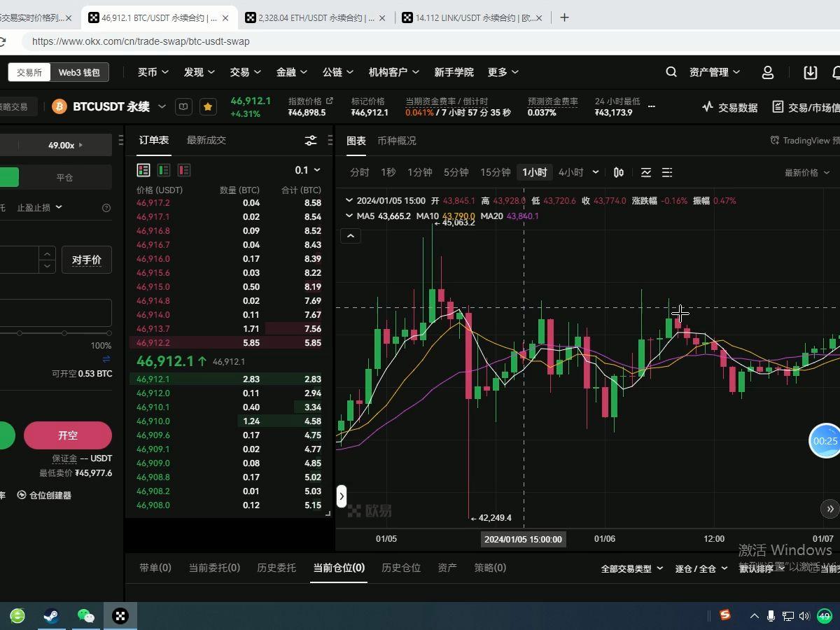Switch to 交易所 exchange mode
Viewport: 840px width, 630px height.
[x=29, y=72]
